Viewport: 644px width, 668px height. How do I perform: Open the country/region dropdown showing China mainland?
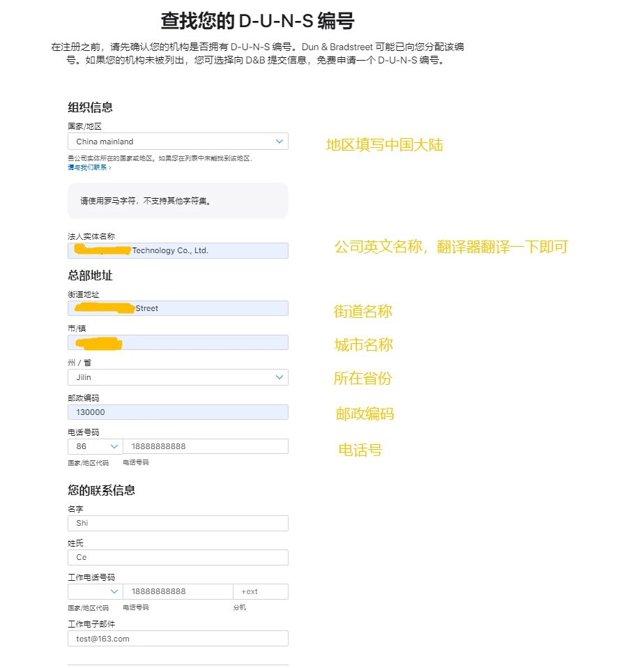pos(178,142)
